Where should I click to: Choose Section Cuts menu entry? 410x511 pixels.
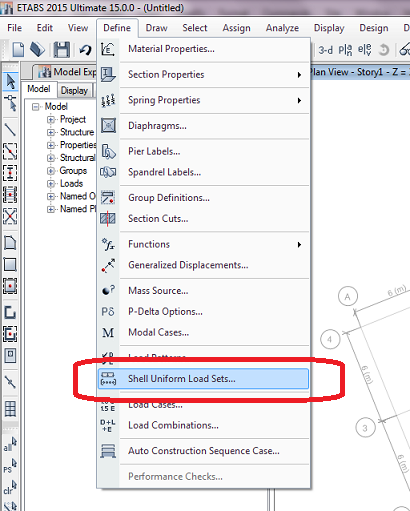coord(203,219)
